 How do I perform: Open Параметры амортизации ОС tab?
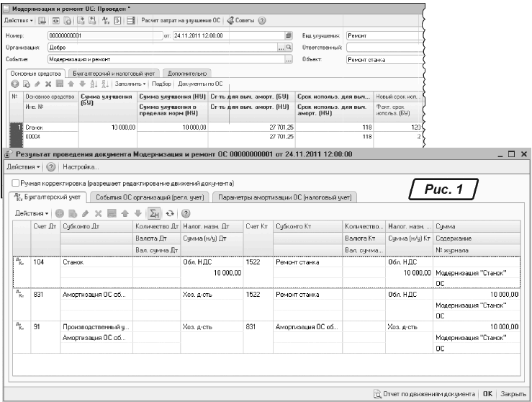(285, 196)
